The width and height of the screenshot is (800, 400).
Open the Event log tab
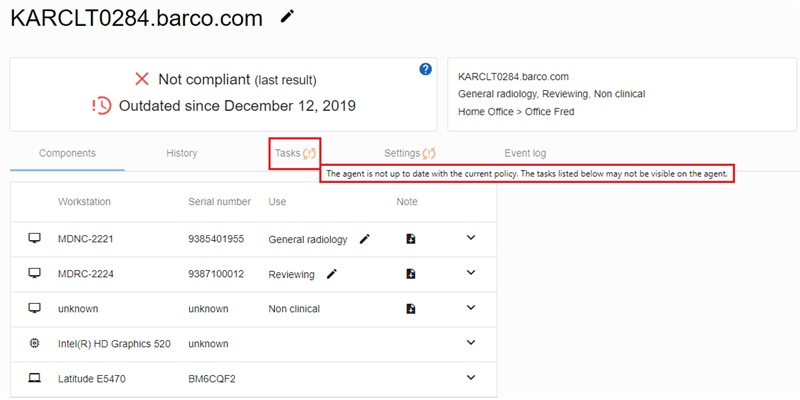coord(525,153)
